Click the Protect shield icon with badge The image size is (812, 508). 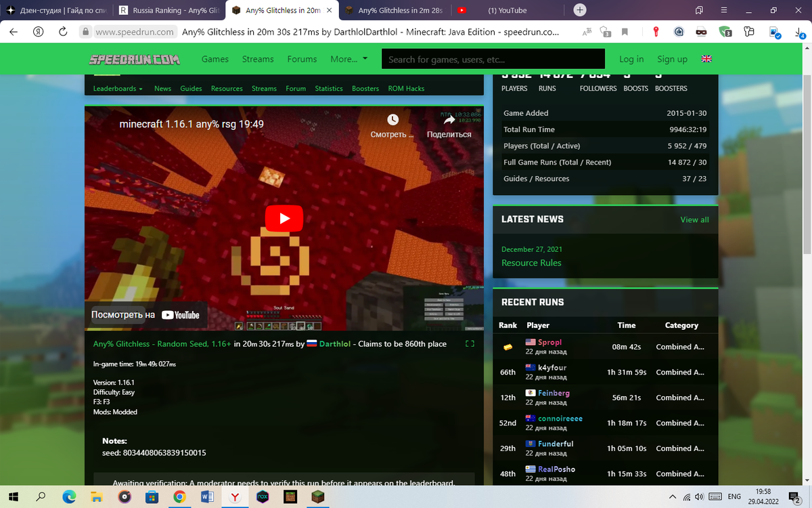(x=606, y=32)
